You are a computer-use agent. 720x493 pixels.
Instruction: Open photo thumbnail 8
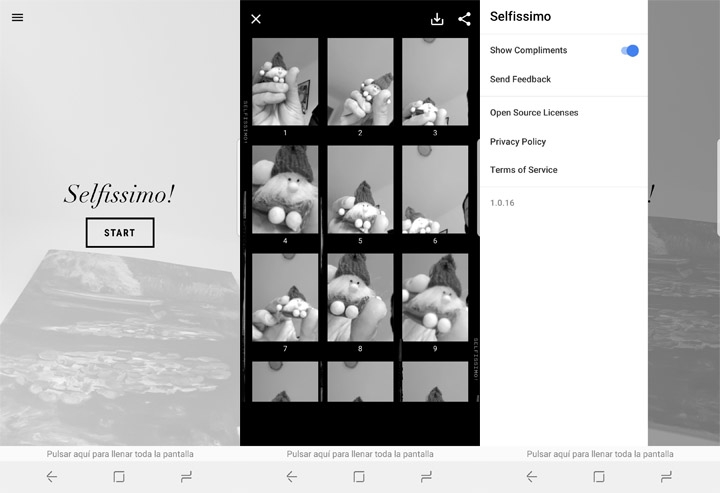coord(360,297)
